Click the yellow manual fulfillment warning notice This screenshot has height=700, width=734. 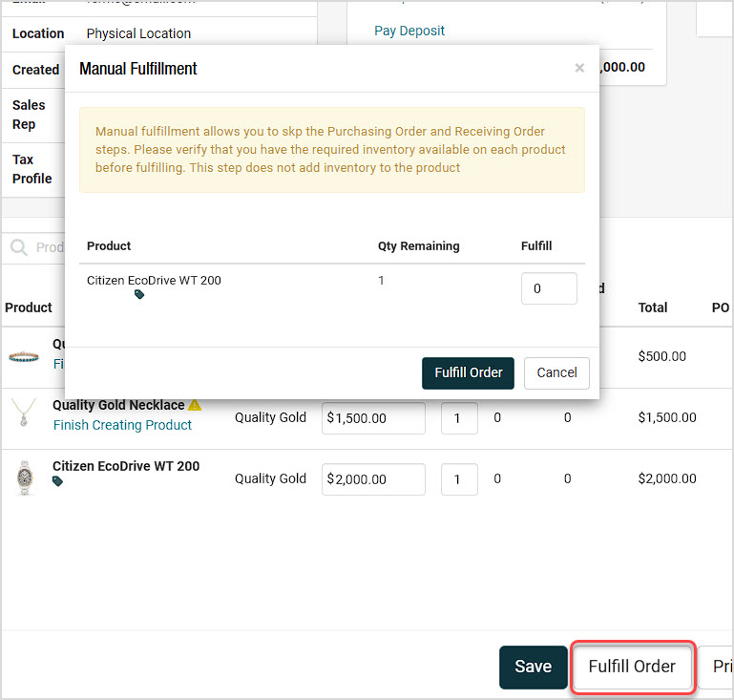[x=332, y=150]
